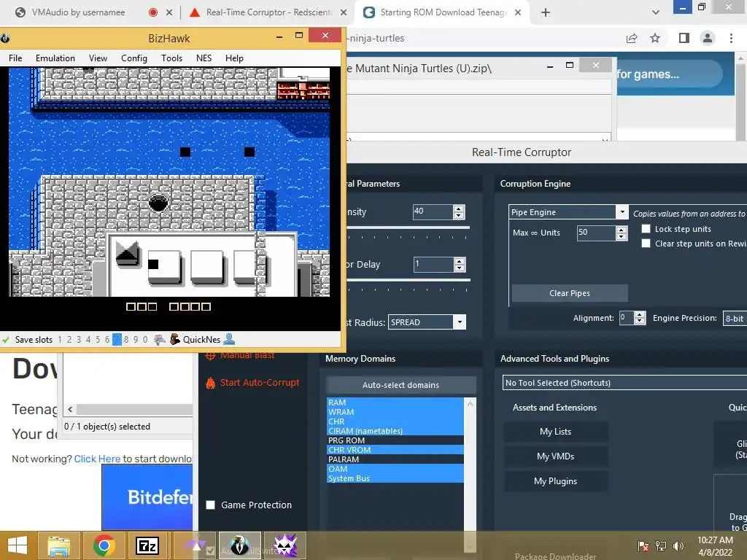
Task: Open the BizHawk Config menu
Action: (x=134, y=58)
